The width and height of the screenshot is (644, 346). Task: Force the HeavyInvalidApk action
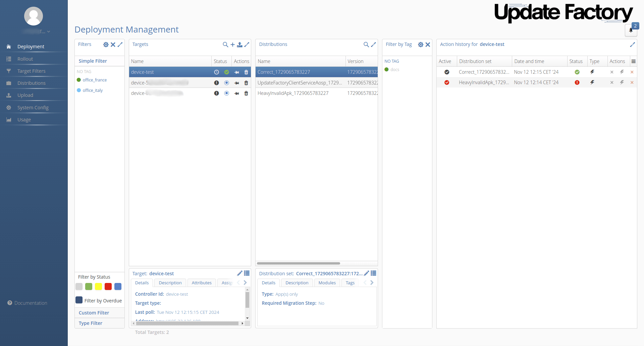coord(622,82)
